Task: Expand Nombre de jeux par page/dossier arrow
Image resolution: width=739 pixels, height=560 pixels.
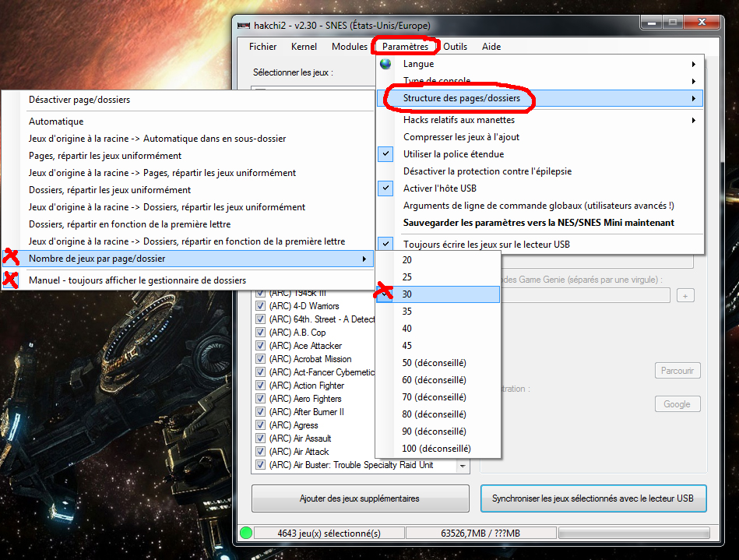Action: [x=364, y=259]
